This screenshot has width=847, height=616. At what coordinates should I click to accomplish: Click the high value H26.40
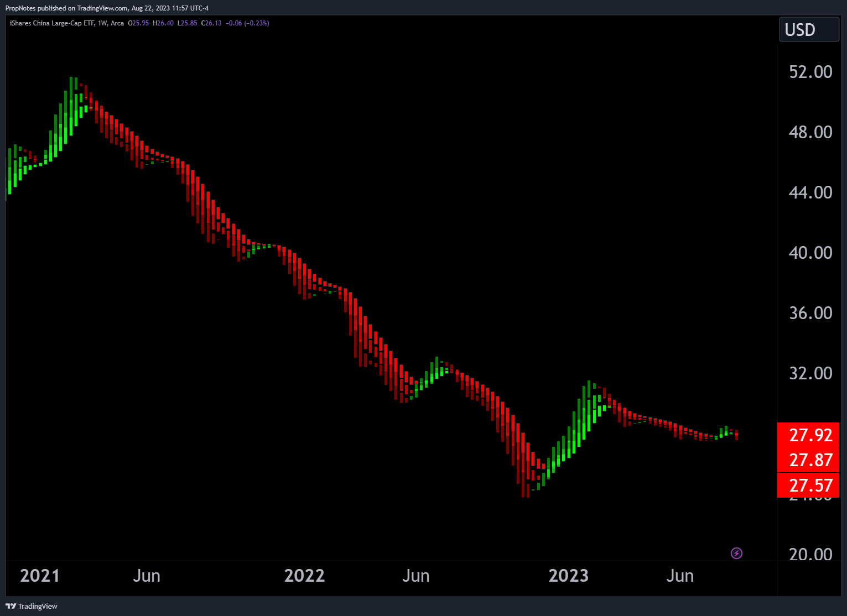163,23
